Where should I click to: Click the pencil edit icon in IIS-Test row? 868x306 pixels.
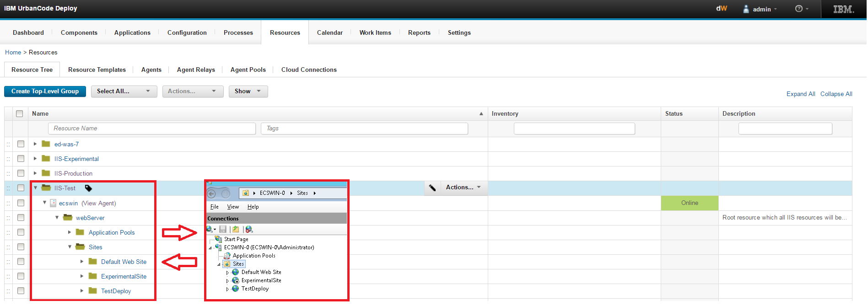click(x=432, y=188)
